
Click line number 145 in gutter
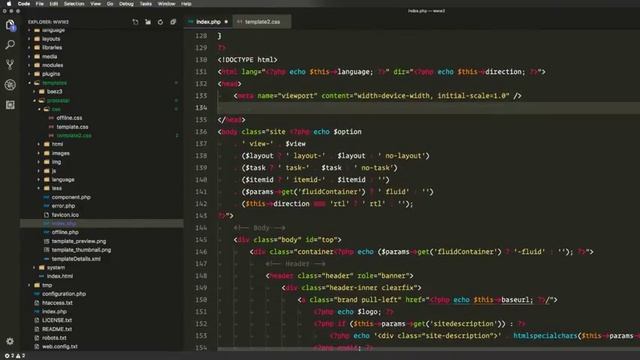pyautogui.click(x=201, y=240)
